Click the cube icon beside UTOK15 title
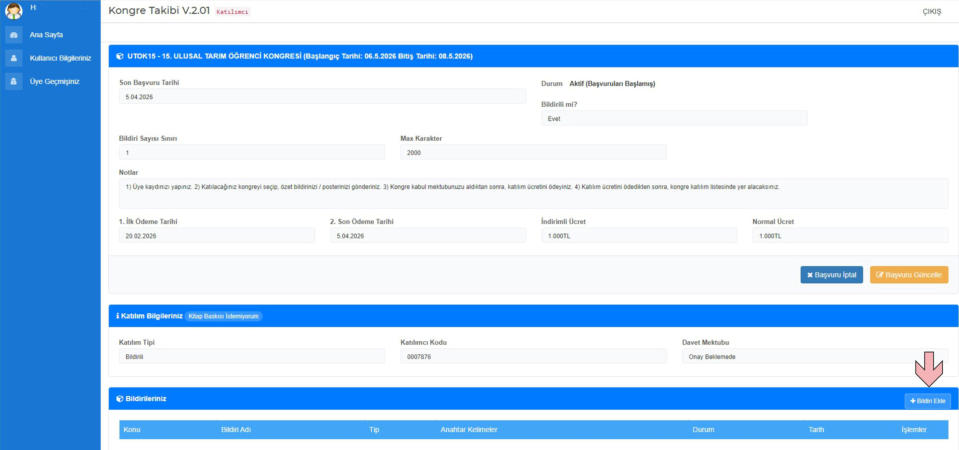Screen dimensions: 959x450 (120, 56)
